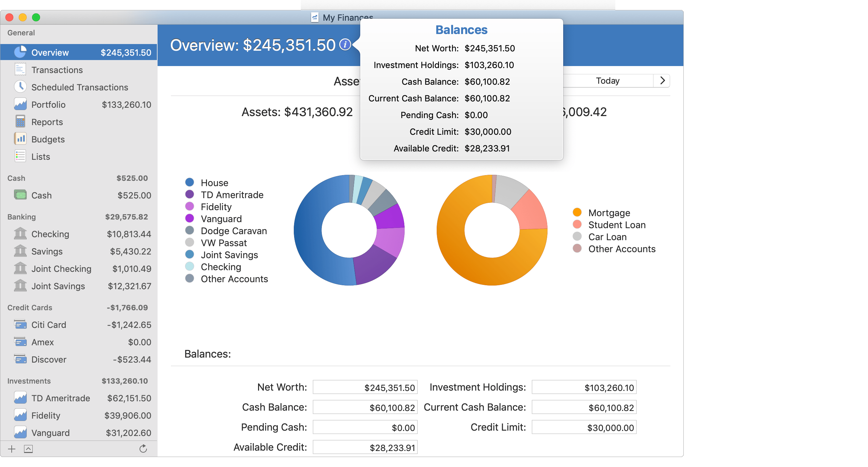Select Reports from the sidebar
The image size is (868, 467).
[x=47, y=122]
